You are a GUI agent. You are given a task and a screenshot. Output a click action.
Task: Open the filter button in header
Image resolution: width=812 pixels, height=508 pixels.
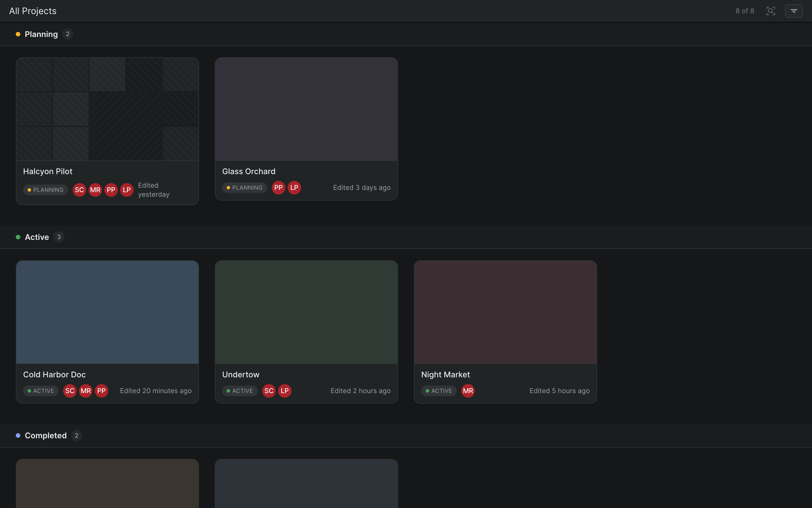(x=794, y=11)
